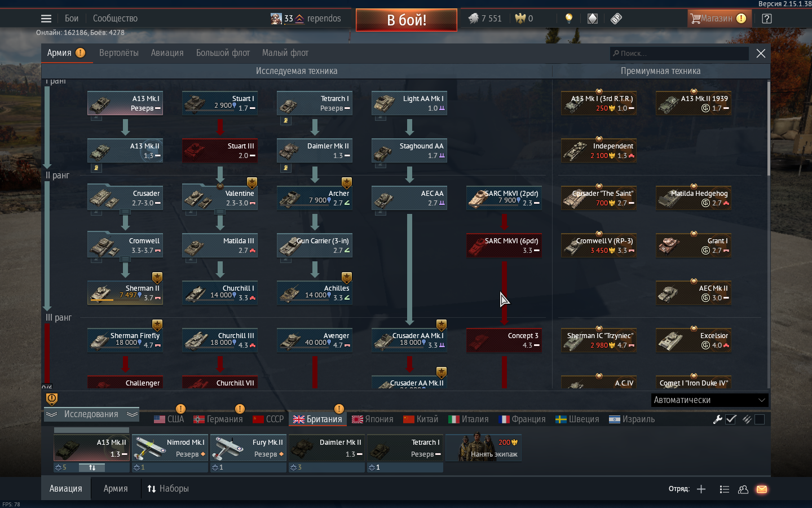Open the help question mark icon
The image size is (812, 508).
pos(766,19)
